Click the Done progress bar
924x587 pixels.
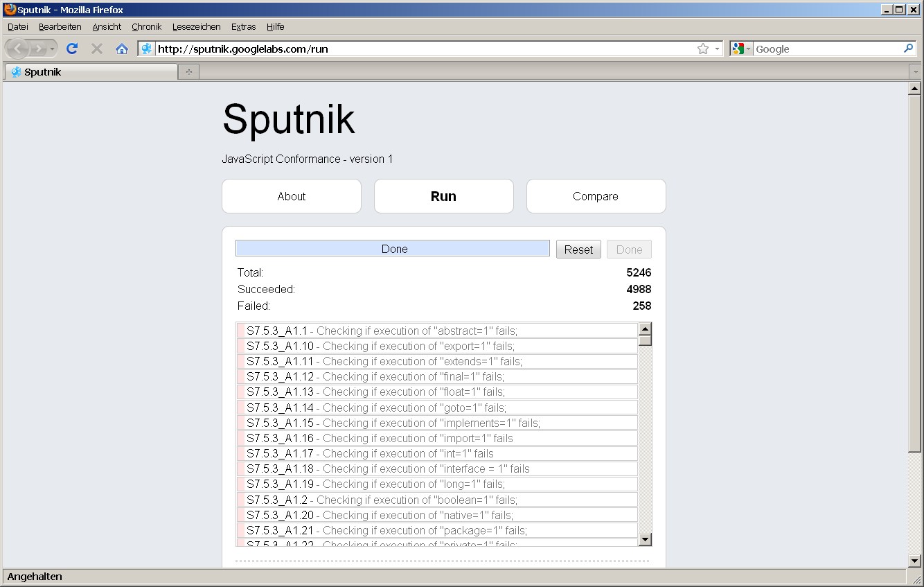(x=392, y=249)
